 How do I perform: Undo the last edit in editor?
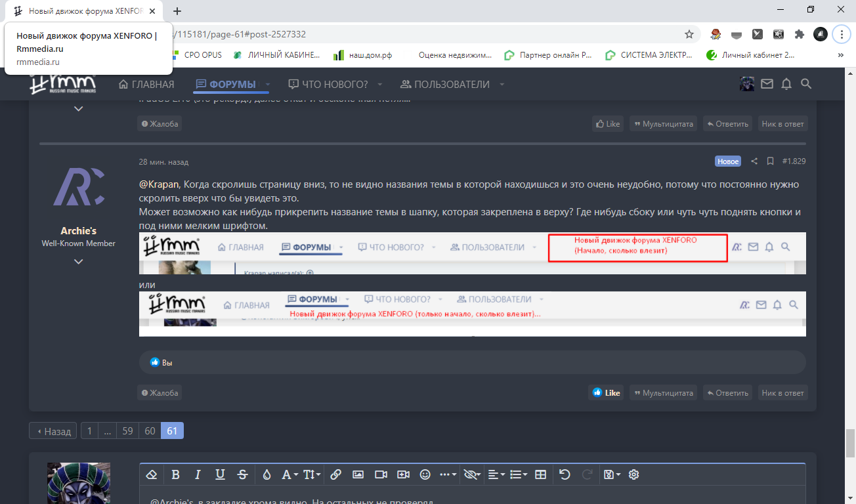tap(565, 474)
